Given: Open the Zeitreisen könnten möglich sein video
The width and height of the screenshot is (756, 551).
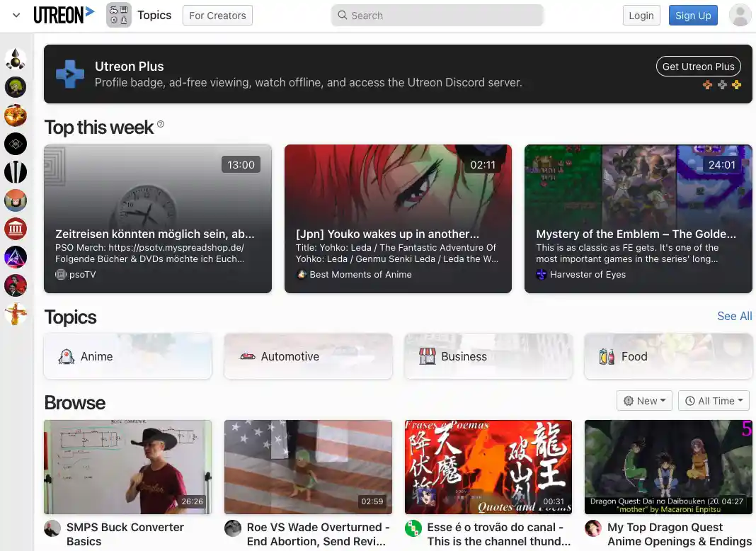Looking at the screenshot, I should (x=158, y=219).
